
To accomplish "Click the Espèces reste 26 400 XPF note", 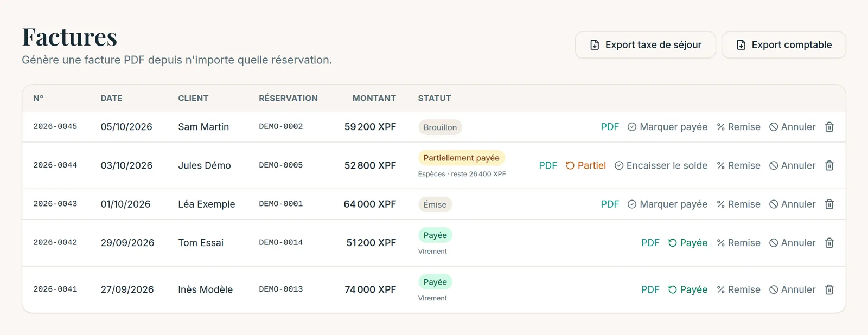I will click(462, 174).
